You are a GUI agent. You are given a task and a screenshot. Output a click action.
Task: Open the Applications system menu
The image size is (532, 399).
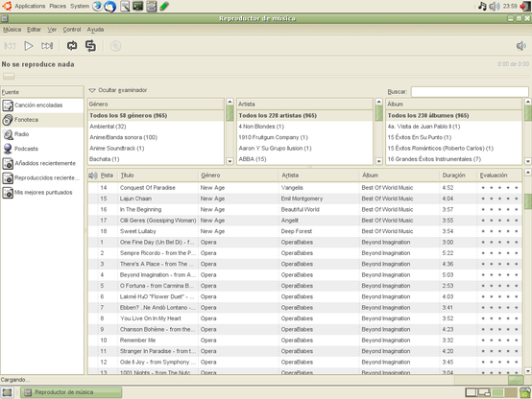30,6
